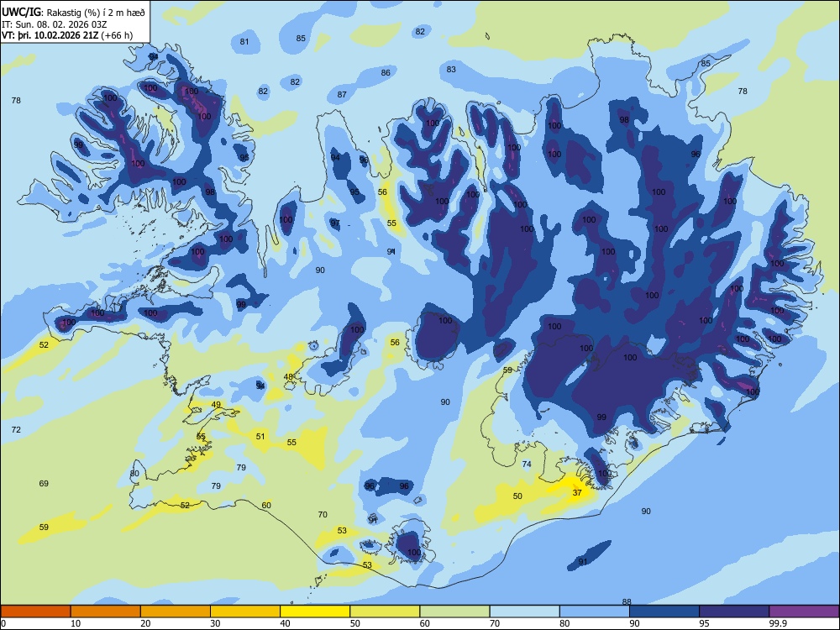The image size is (840, 630).
Task: Click the purple legend swatch above 99.9
Action: click(x=804, y=612)
